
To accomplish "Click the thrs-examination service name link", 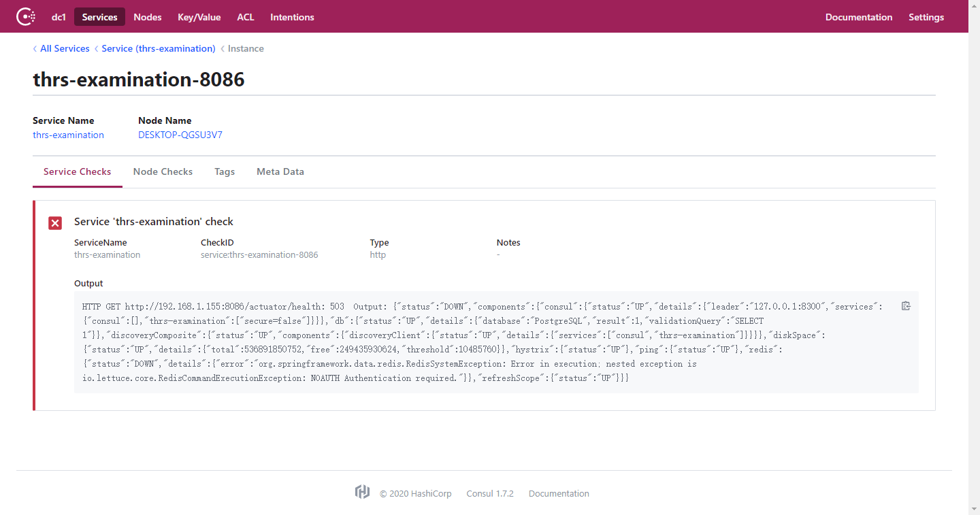I will (x=68, y=135).
